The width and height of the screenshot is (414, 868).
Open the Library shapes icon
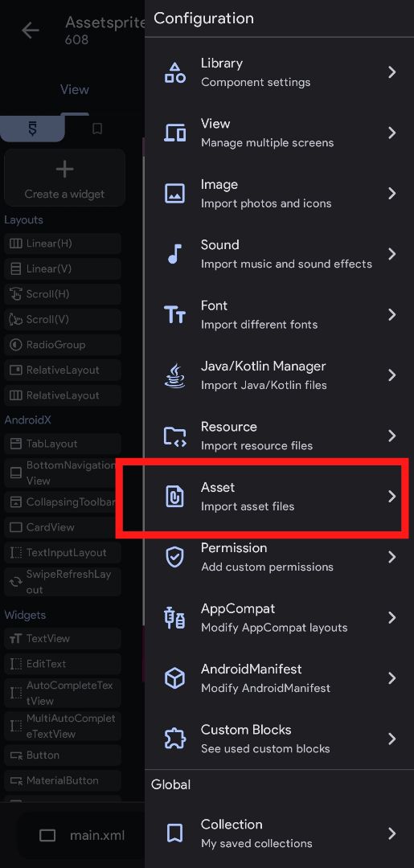click(175, 72)
